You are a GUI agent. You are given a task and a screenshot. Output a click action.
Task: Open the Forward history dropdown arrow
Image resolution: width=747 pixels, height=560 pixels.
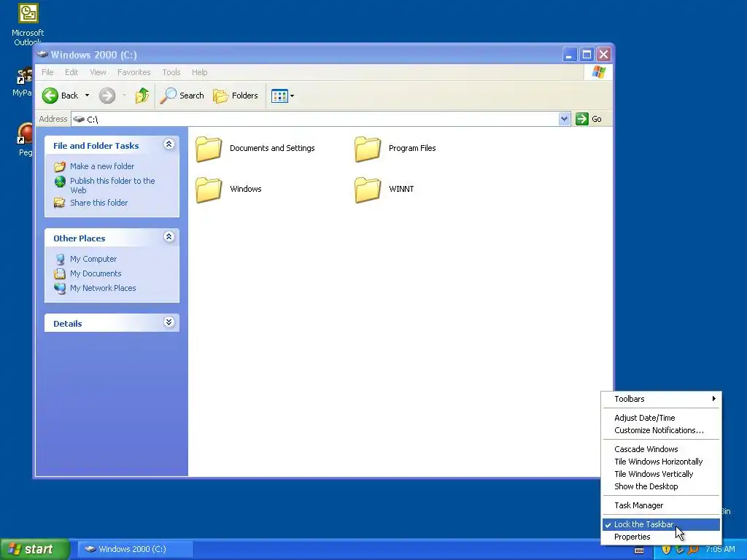pyautogui.click(x=124, y=96)
